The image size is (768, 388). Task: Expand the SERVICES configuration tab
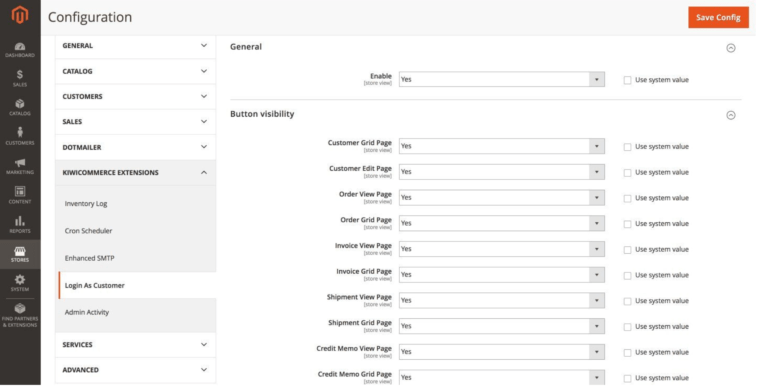[x=135, y=345]
